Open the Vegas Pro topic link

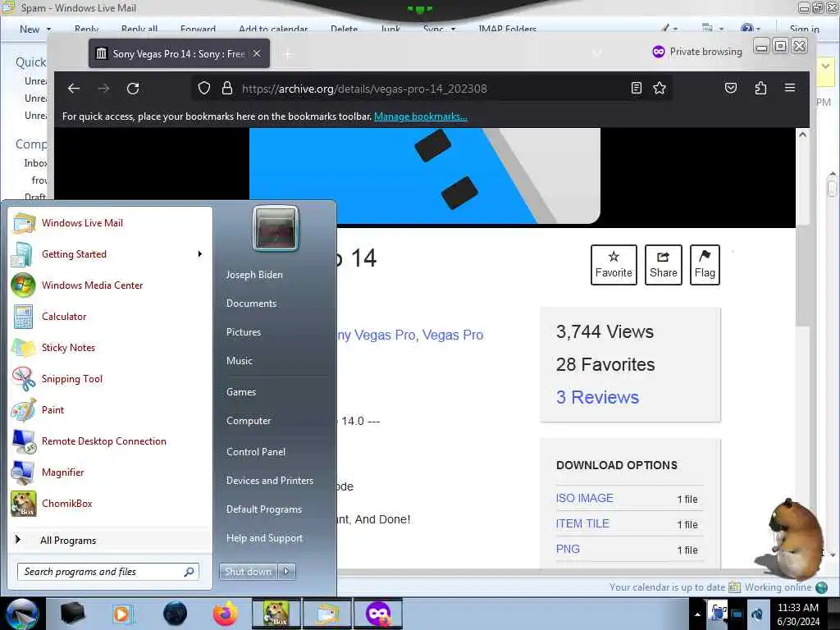(x=453, y=335)
